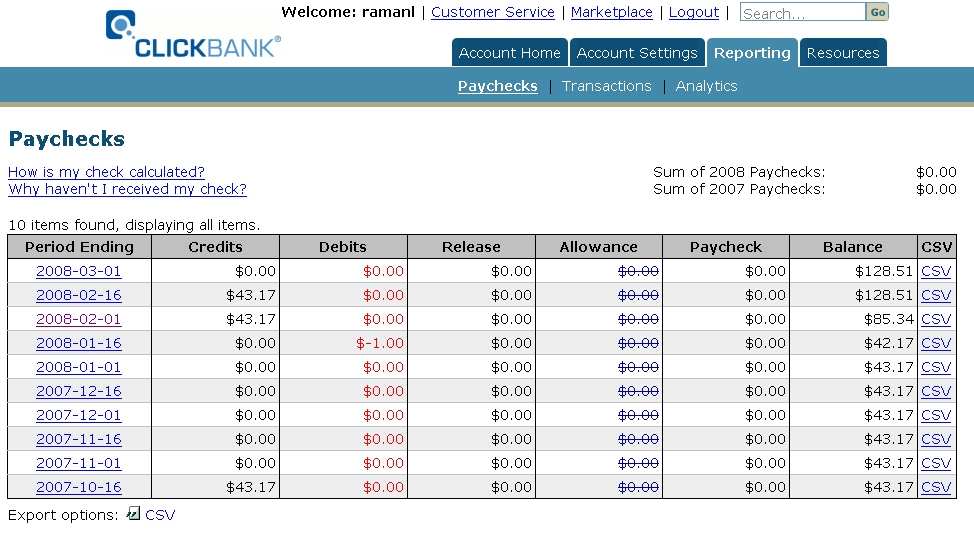Click the Customer Service link
Image resolution: width=974 pixels, height=536 pixels.
(x=493, y=12)
